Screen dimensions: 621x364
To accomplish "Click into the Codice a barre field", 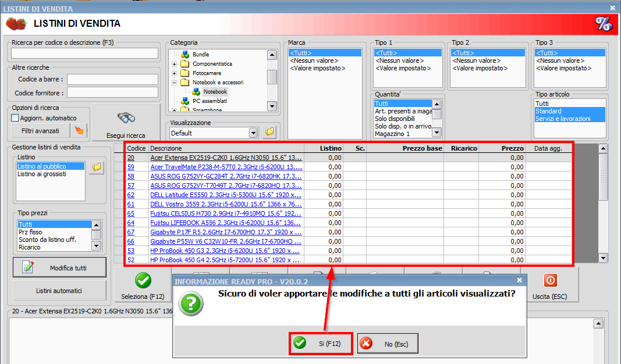I will tap(112, 80).
